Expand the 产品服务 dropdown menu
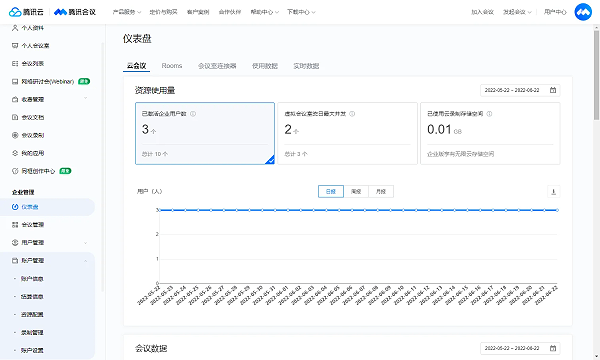The width and height of the screenshot is (600, 360). pos(127,12)
